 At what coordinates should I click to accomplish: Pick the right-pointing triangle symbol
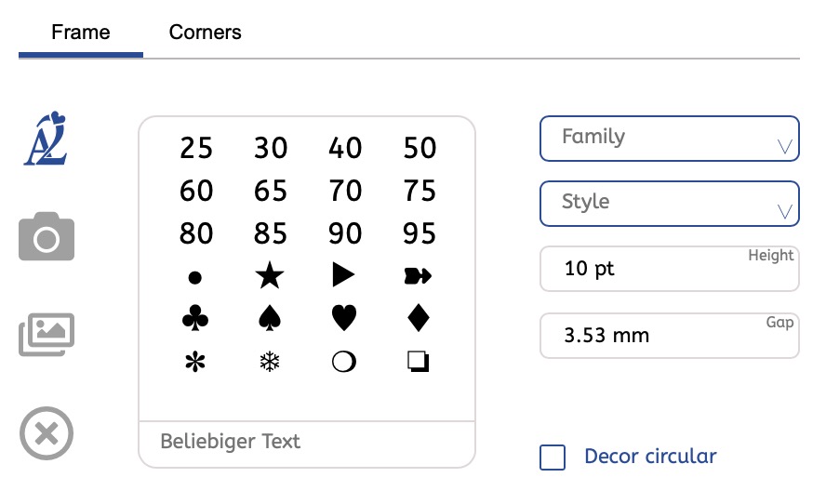[345, 275]
